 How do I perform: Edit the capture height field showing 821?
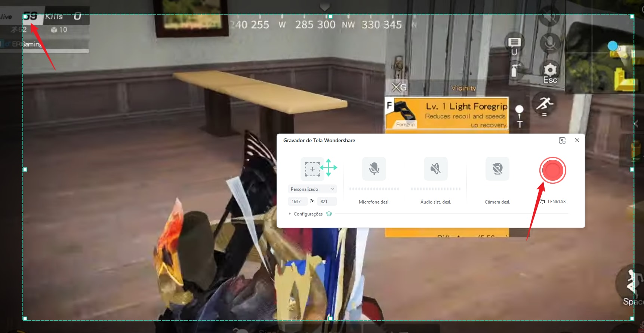327,201
